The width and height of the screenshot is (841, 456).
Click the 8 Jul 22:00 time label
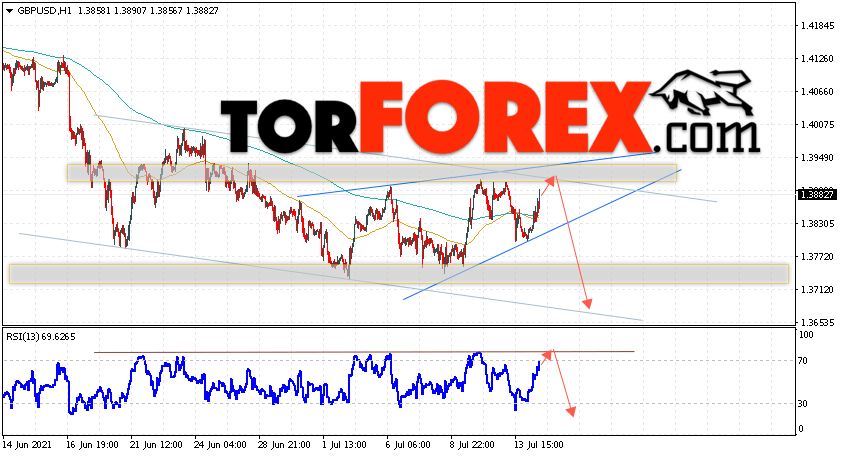472,445
